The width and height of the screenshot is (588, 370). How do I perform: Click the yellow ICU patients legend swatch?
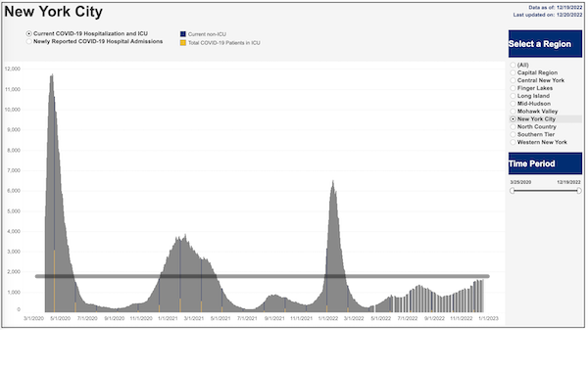click(183, 43)
